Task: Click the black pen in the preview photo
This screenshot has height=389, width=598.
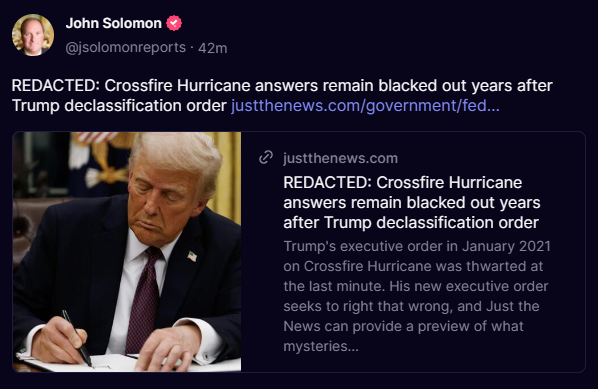Action: coord(77,338)
